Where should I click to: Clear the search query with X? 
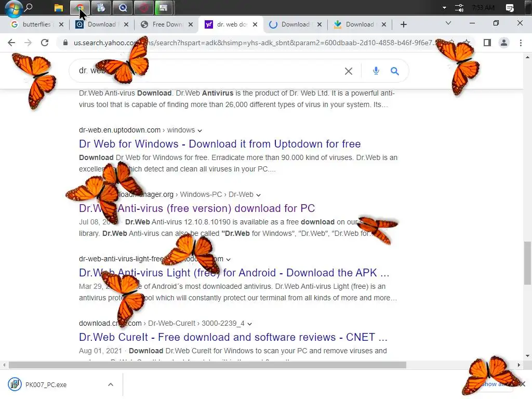[349, 71]
